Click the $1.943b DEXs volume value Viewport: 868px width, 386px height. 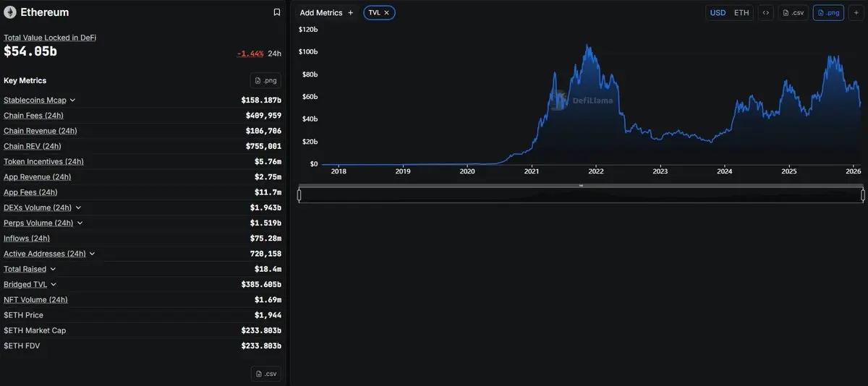(x=265, y=207)
